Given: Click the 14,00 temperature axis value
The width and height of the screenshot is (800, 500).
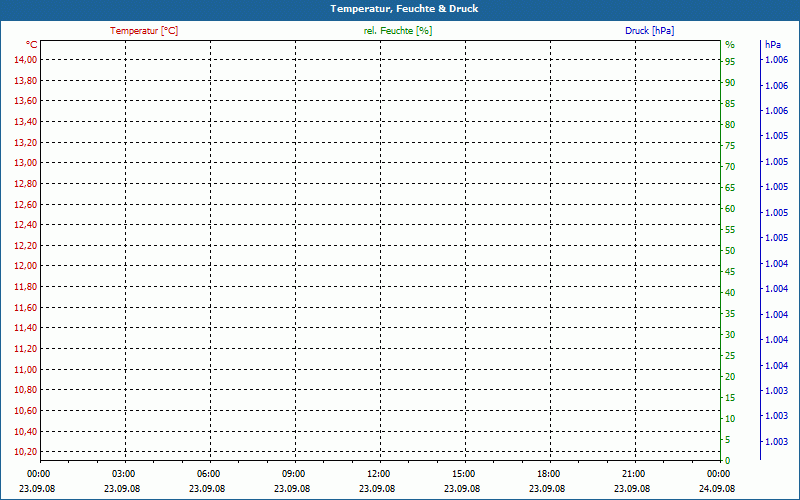Looking at the screenshot, I should (x=26, y=60).
